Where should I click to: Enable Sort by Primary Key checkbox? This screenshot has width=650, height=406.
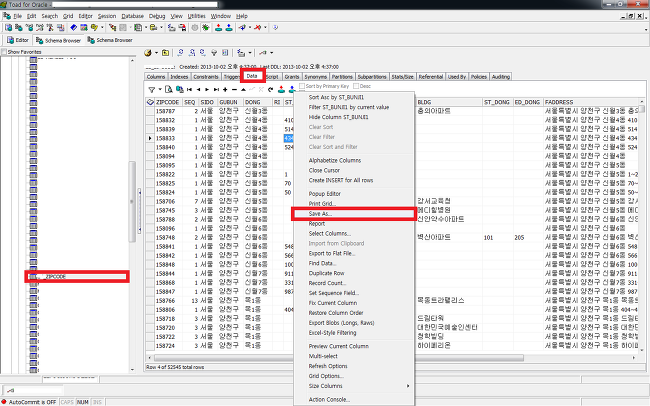pos(302,86)
